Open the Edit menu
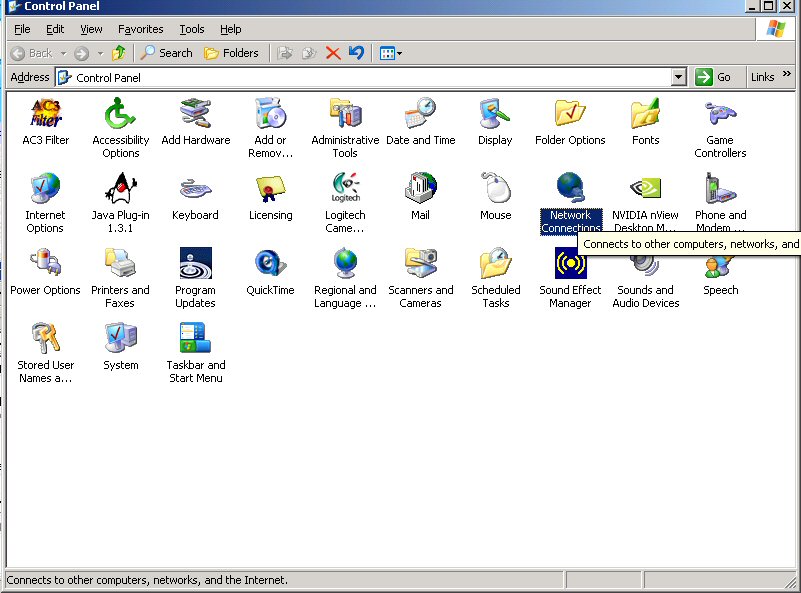Viewport: 801px width, 593px height. pyautogui.click(x=55, y=29)
